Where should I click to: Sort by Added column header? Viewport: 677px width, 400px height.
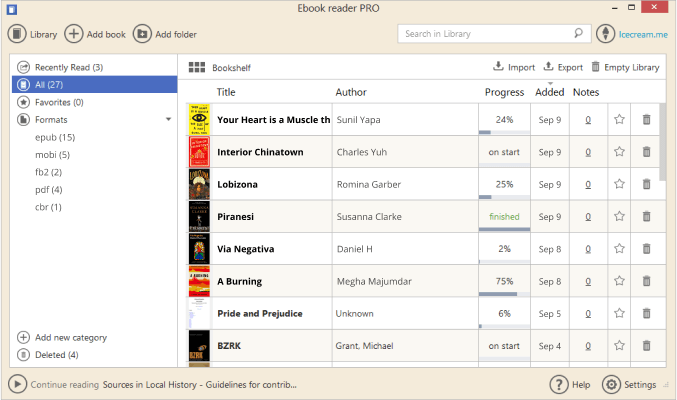[x=549, y=92]
